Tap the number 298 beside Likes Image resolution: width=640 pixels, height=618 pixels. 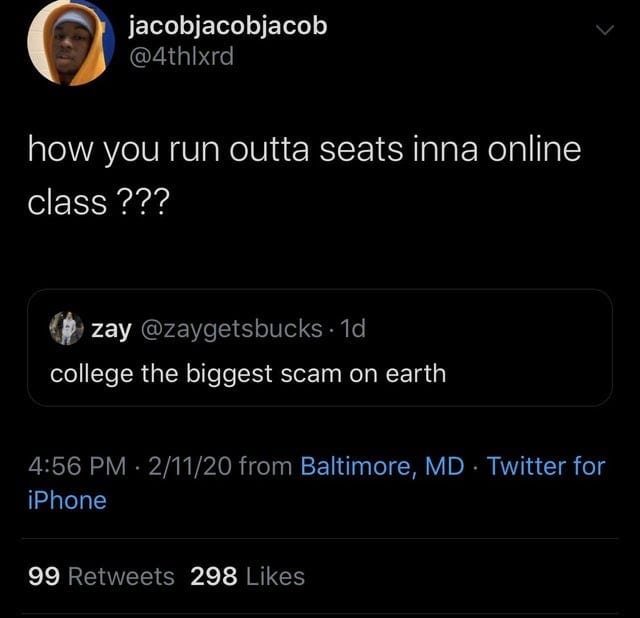pos(214,576)
